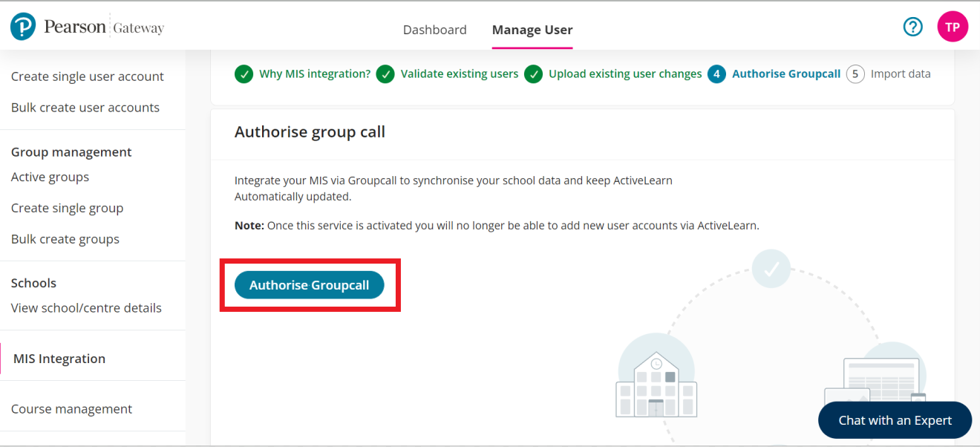Click the checkmark beside Upload existing user changes

[533, 74]
